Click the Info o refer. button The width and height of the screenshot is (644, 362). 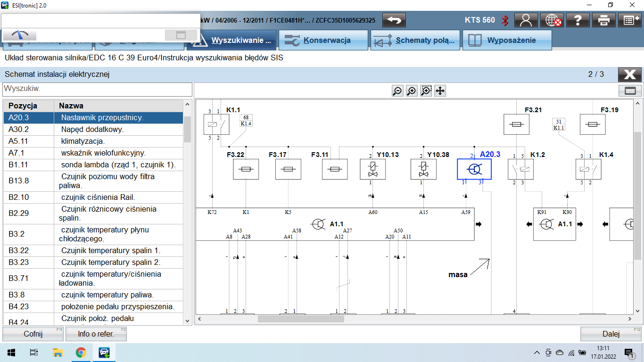[96, 334]
